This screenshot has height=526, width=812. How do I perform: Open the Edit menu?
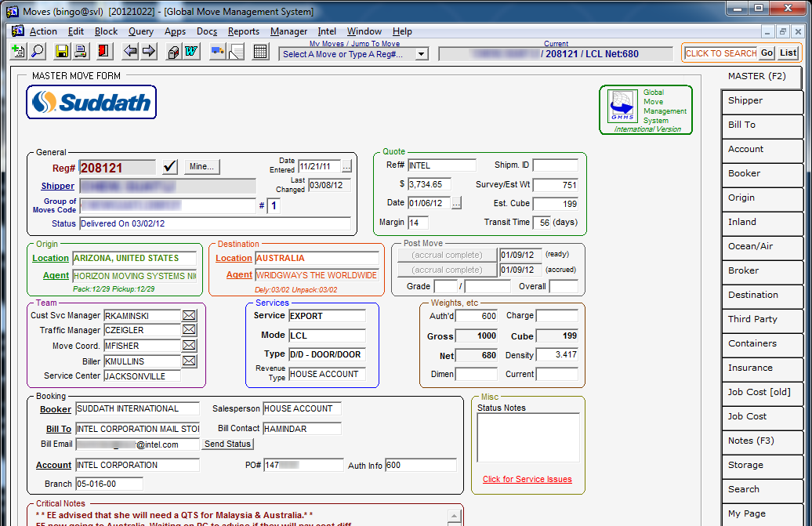[75, 31]
